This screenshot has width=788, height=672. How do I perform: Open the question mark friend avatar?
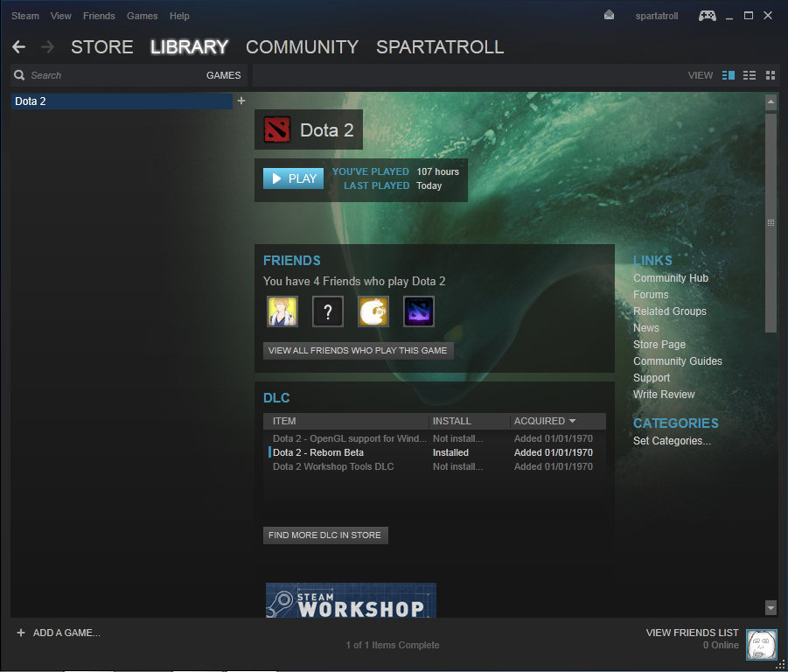[328, 311]
